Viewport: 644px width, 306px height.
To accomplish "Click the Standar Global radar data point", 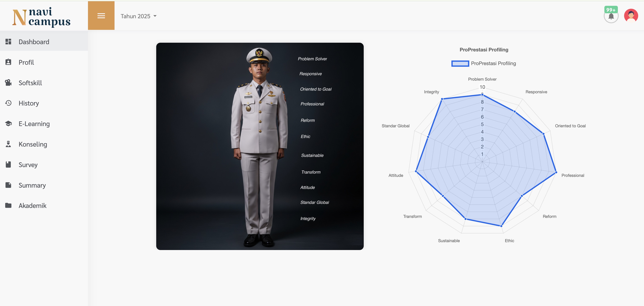I will point(428,137).
